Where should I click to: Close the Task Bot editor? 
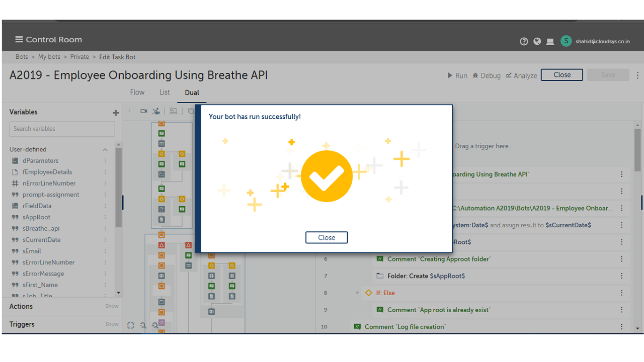pos(562,75)
